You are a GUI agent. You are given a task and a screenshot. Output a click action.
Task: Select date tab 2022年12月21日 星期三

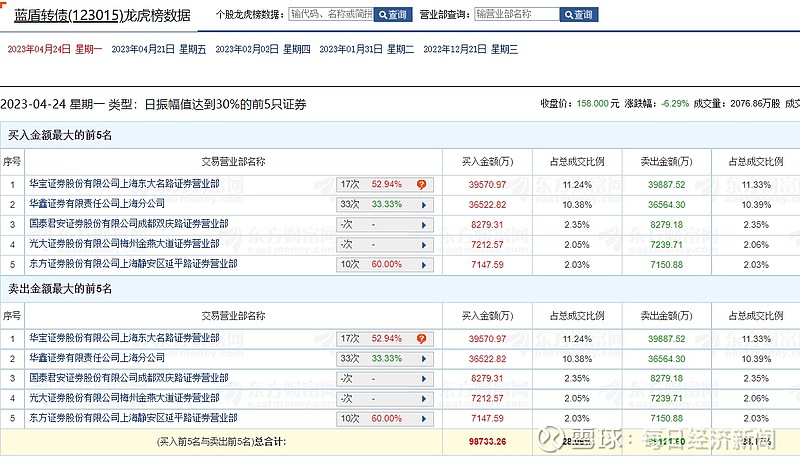click(470, 49)
